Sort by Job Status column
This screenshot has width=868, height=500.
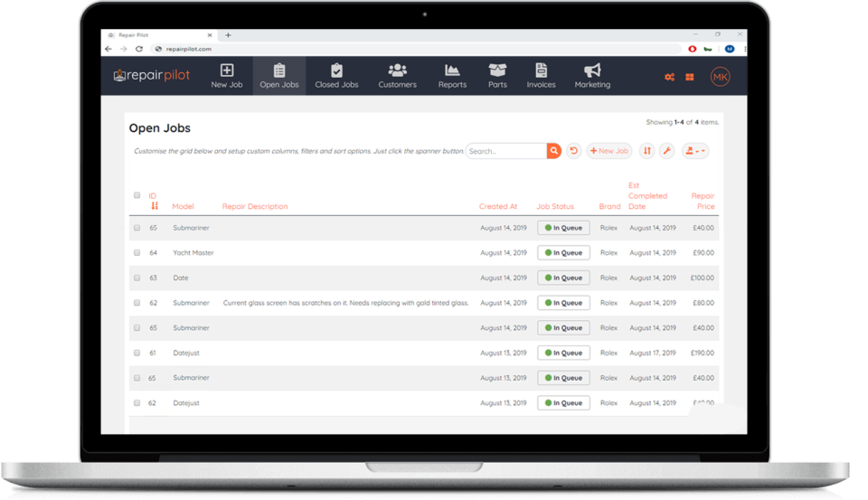click(x=554, y=206)
